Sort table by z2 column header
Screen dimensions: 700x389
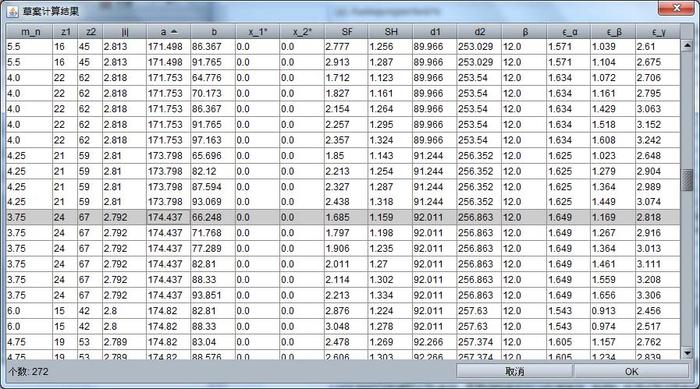tap(90, 32)
